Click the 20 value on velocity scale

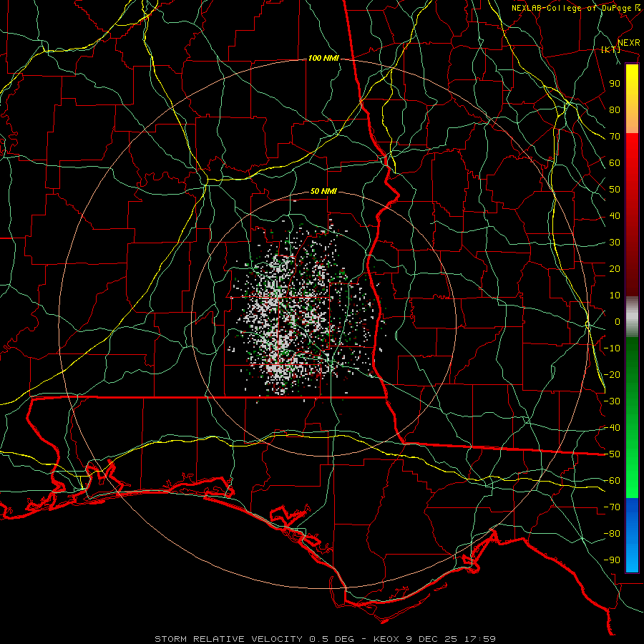[615, 268]
